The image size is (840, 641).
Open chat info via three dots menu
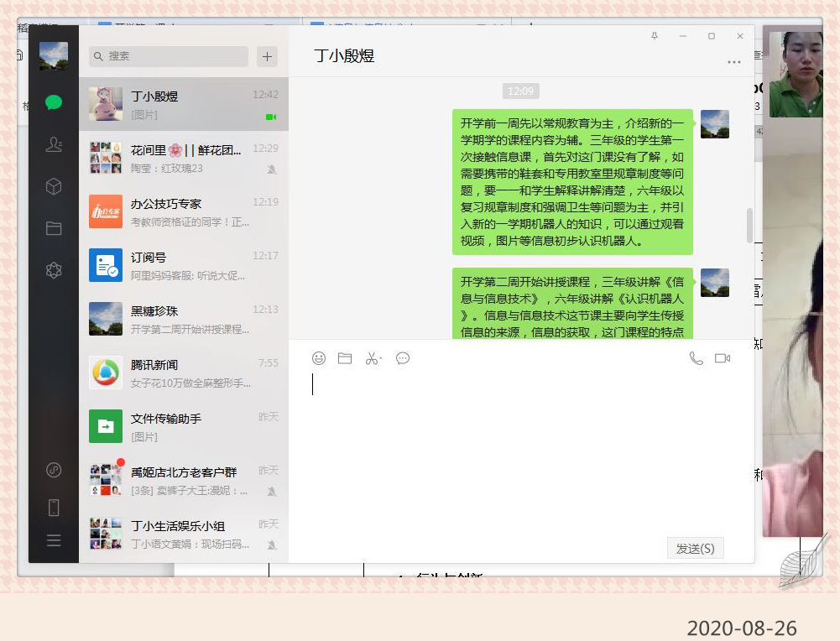[x=734, y=62]
